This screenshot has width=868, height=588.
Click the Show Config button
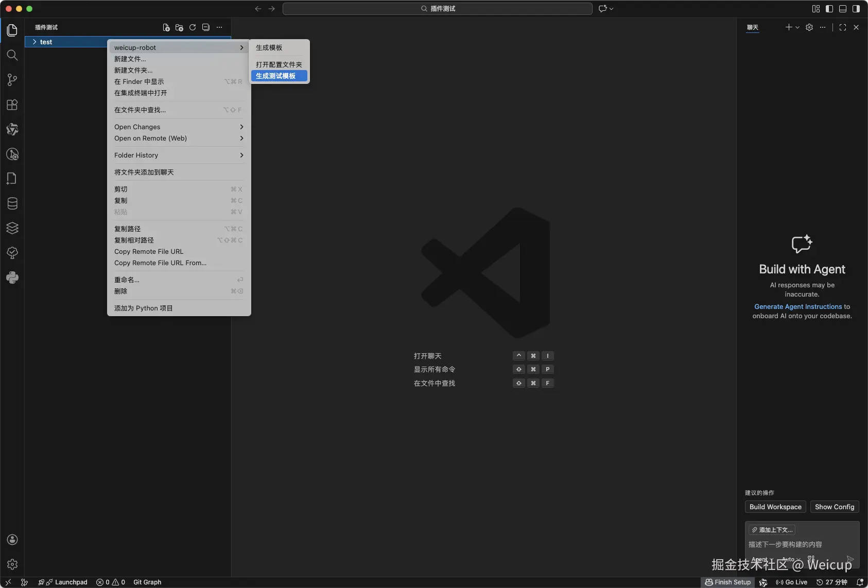click(x=835, y=507)
